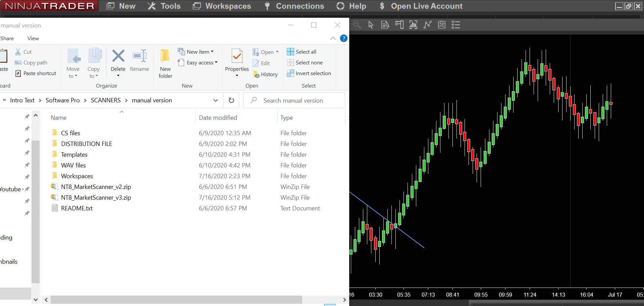Open the Easy access dropdown
The height and width of the screenshot is (306, 644).
point(217,62)
